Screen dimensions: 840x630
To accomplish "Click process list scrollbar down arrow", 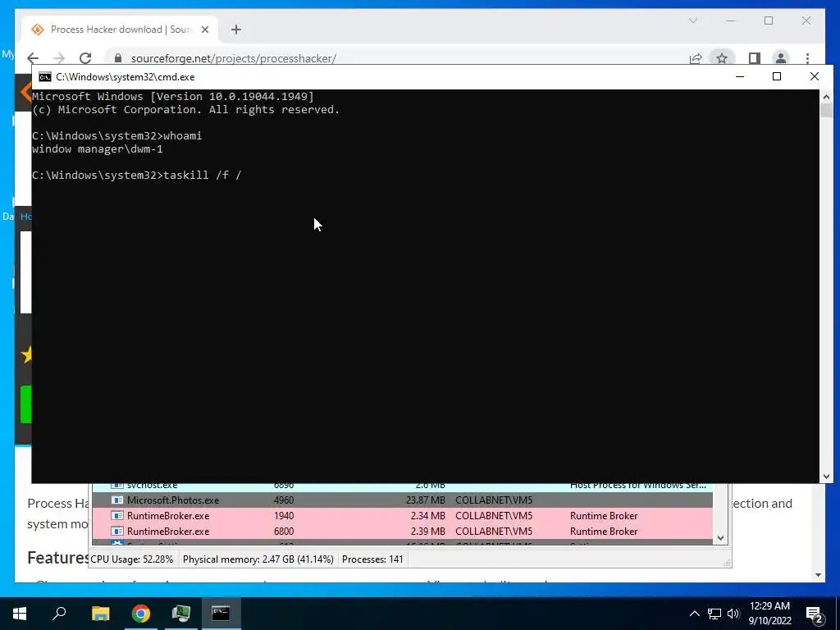I will click(x=720, y=538).
